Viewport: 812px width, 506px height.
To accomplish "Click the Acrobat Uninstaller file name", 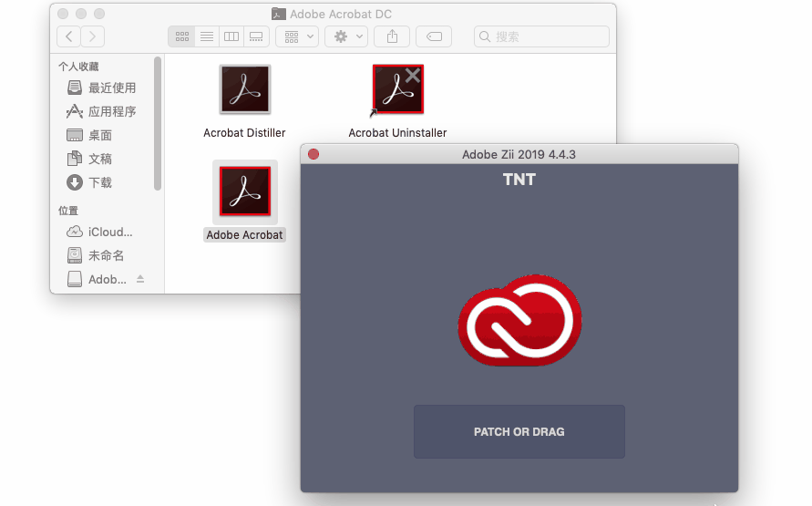I will (x=397, y=133).
